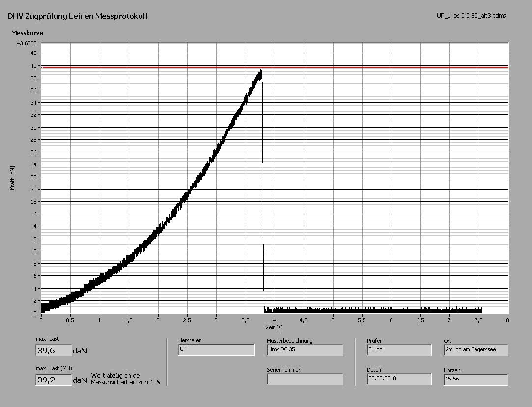The image size is (532, 407).
Task: Click the x-axis tick label 4
Action: tap(275, 320)
